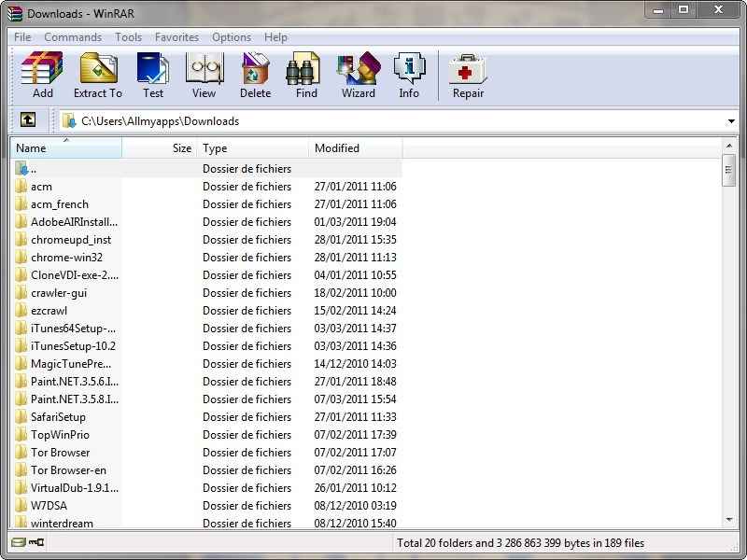
Task: Minimize the WinRAR window
Action: tap(658, 10)
